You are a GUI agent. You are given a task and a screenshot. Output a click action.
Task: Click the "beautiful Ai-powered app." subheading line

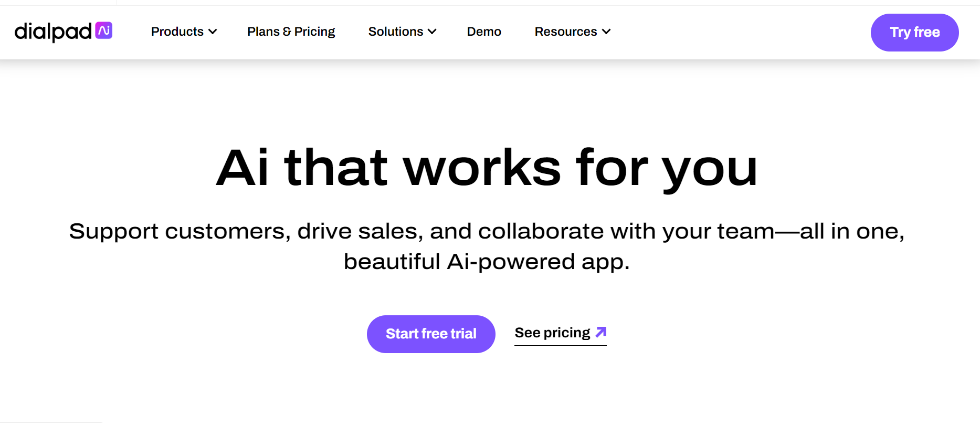coord(487,262)
